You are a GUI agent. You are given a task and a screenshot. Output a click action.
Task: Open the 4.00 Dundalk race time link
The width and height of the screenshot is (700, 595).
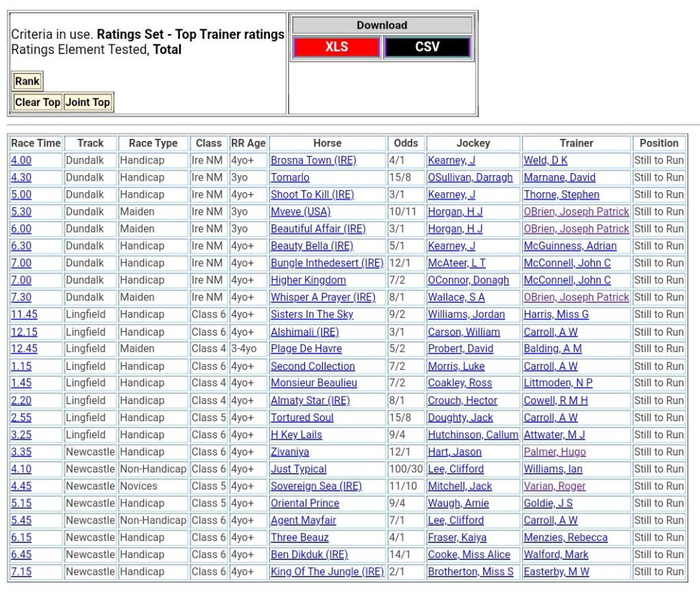click(x=21, y=161)
